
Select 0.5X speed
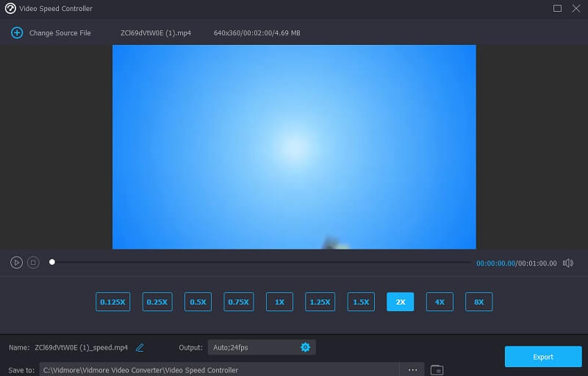pyautogui.click(x=198, y=302)
